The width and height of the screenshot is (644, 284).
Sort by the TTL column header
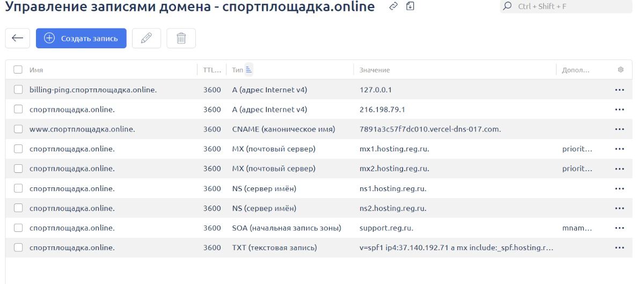tap(213, 70)
